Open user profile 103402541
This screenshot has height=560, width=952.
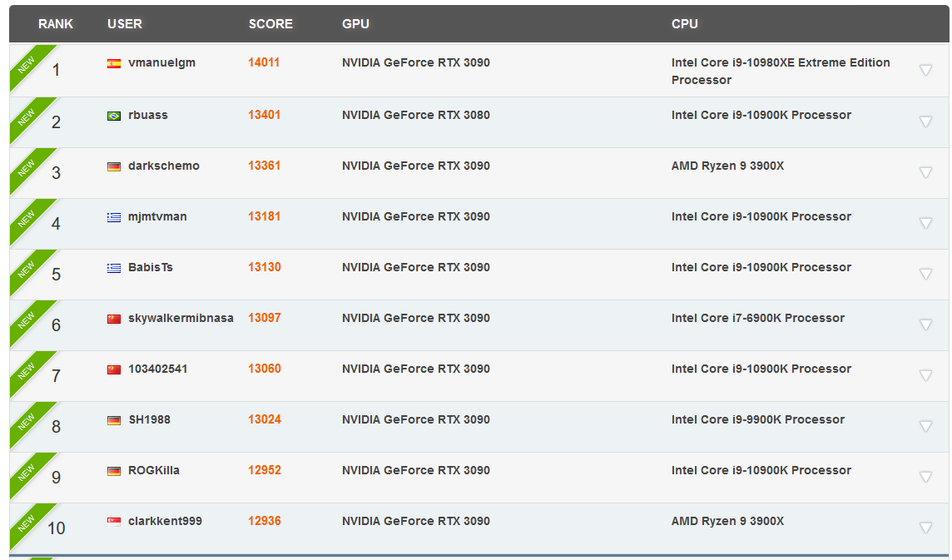pyautogui.click(x=158, y=369)
